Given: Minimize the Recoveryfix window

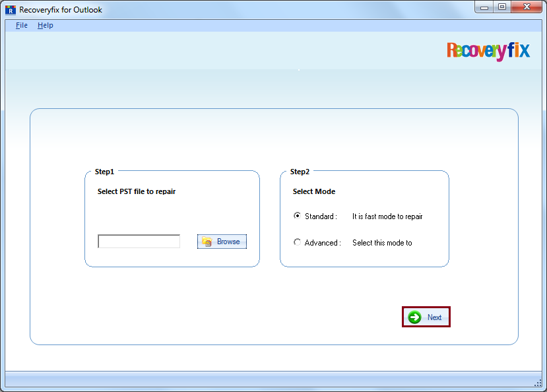Looking at the screenshot, I should [484, 7].
